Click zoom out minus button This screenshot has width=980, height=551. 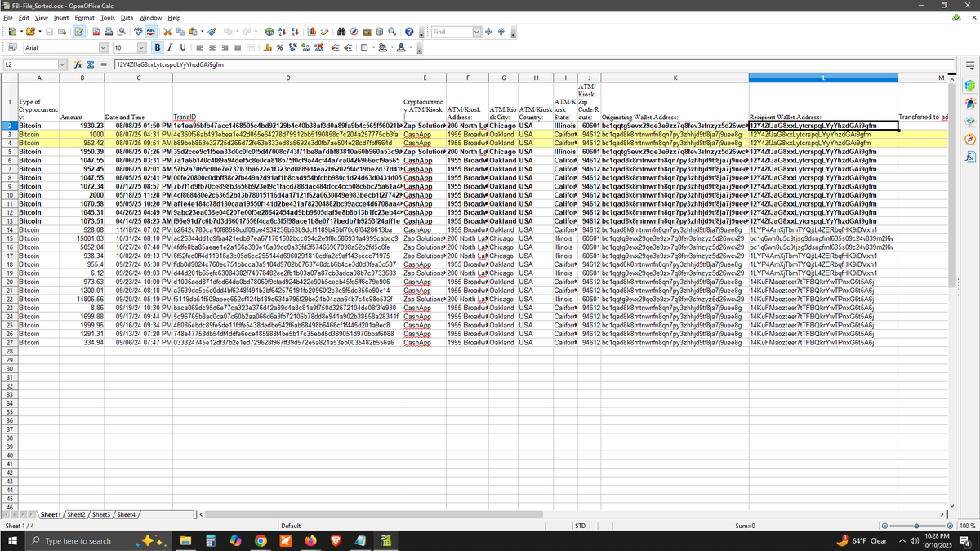[x=885, y=526]
